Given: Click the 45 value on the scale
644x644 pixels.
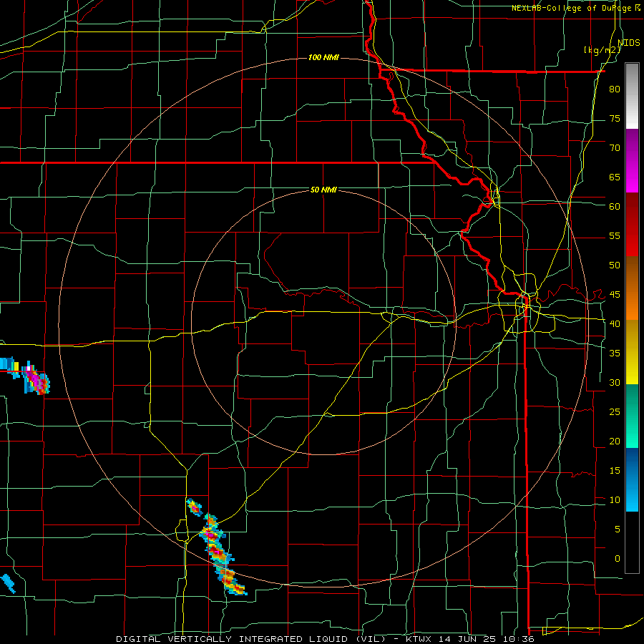Looking at the screenshot, I should pos(615,295).
